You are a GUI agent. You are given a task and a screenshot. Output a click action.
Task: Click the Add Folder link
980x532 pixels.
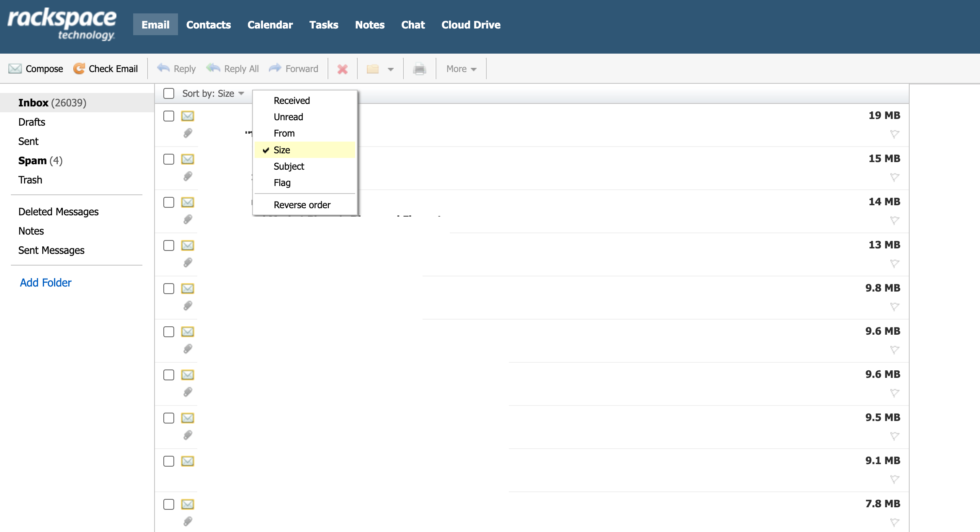tap(46, 283)
